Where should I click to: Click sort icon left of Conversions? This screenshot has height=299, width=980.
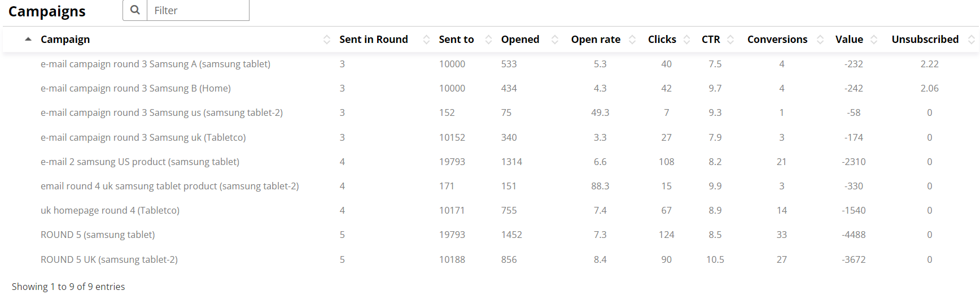730,39
